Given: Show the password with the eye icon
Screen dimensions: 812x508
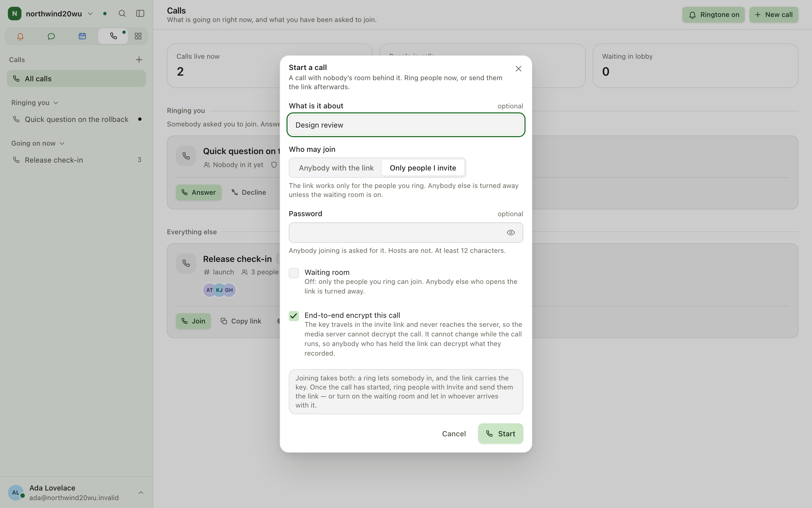Looking at the screenshot, I should click(511, 233).
